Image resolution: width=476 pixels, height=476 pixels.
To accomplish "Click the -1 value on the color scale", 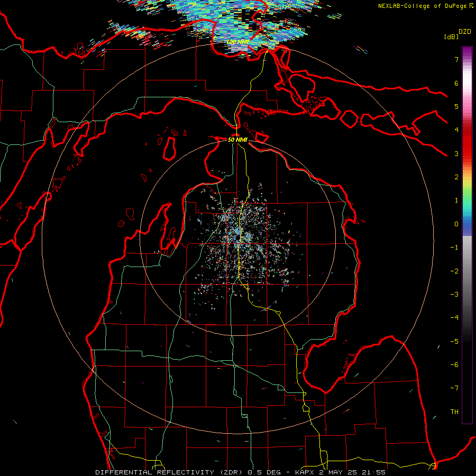I will 454,248.
